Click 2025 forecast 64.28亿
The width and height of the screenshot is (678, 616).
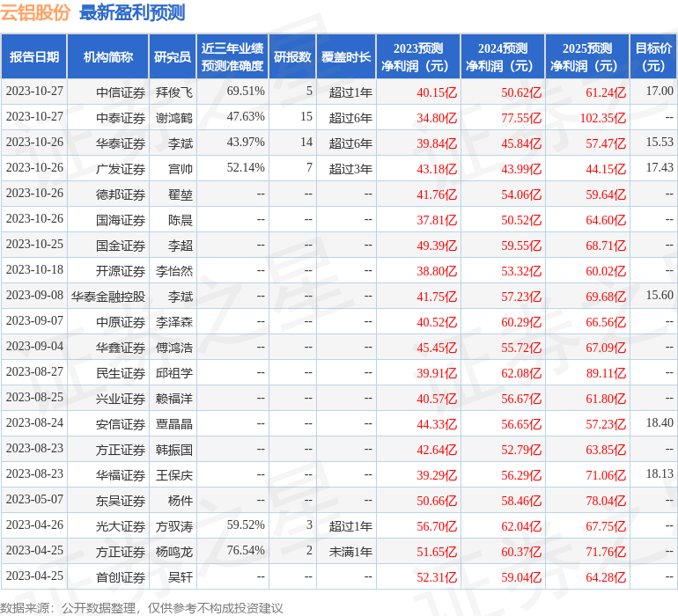point(606,577)
